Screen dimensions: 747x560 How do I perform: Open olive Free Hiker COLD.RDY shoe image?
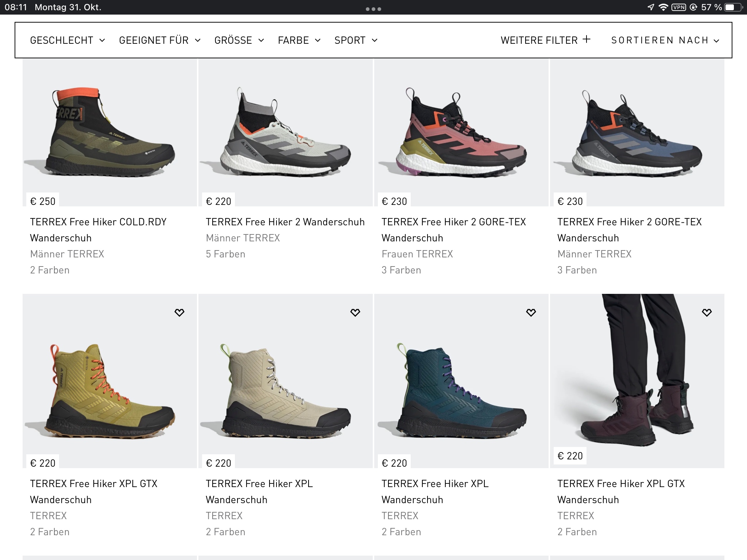(x=110, y=132)
